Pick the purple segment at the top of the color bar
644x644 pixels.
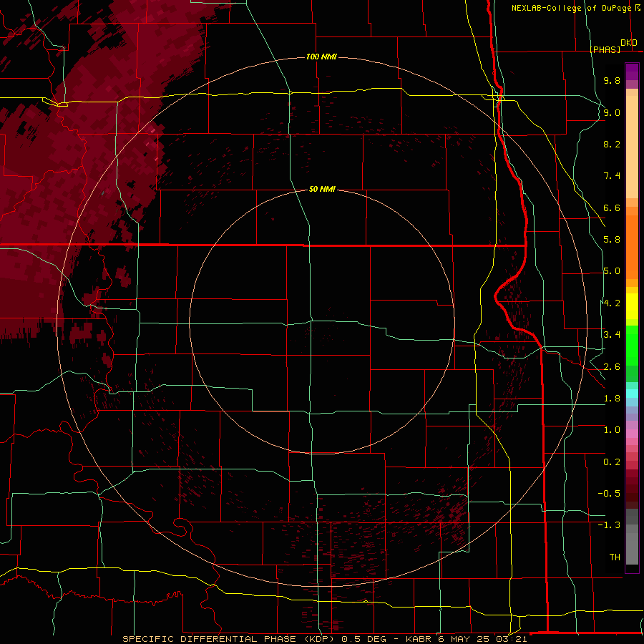pyautogui.click(x=632, y=72)
